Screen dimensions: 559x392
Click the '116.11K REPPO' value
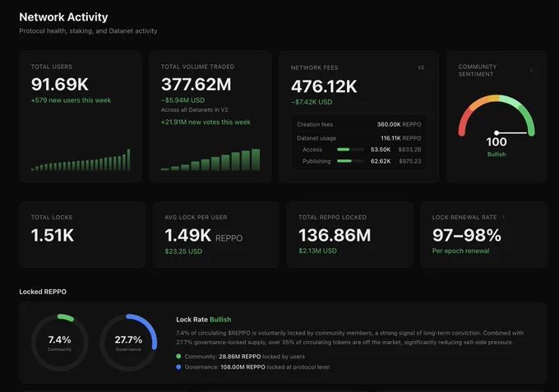tap(400, 138)
